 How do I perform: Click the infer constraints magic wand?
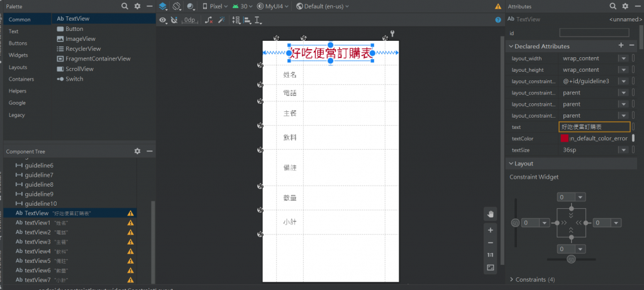221,20
